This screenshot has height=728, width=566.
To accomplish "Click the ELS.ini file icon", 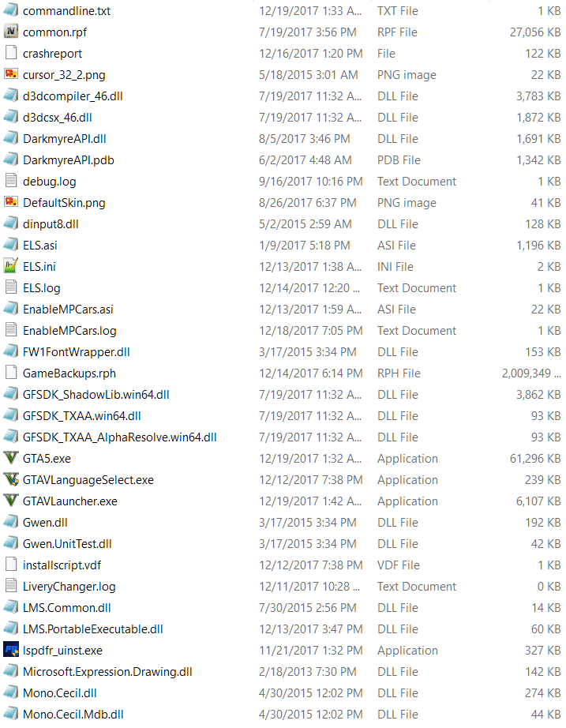I will [x=11, y=266].
